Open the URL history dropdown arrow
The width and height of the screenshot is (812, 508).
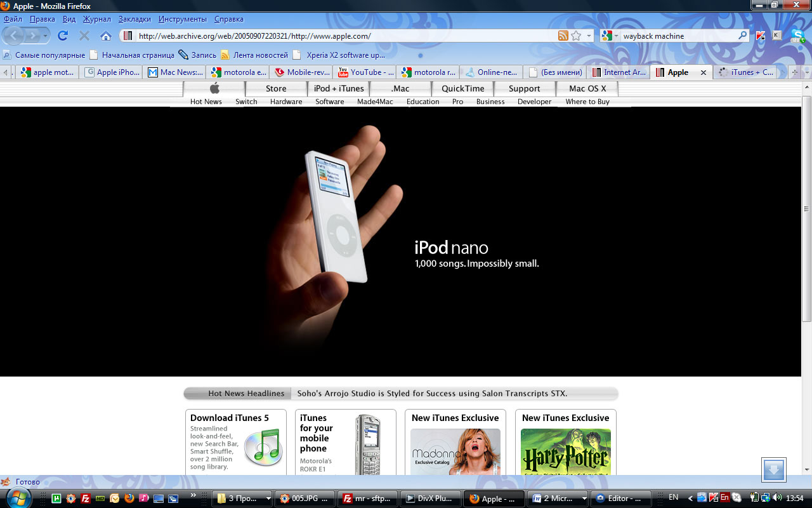coord(589,36)
